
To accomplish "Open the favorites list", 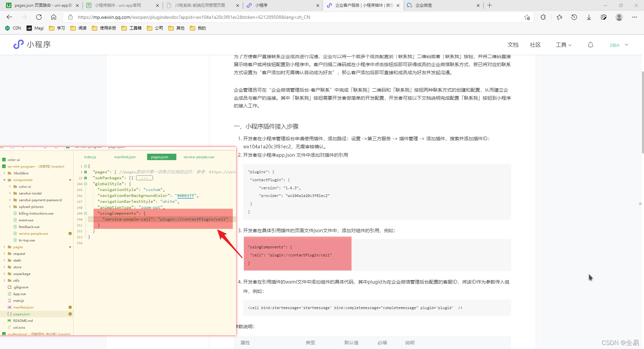I will [559, 17].
